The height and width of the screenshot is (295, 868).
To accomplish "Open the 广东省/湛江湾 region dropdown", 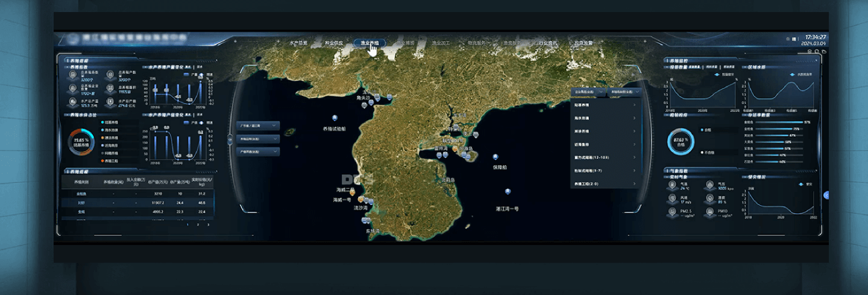I will point(258,126).
